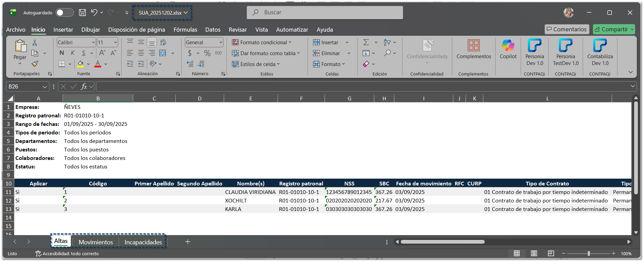Click the AutoSum sigma icon
Viewport: 644px width, 262px height.
[366, 43]
